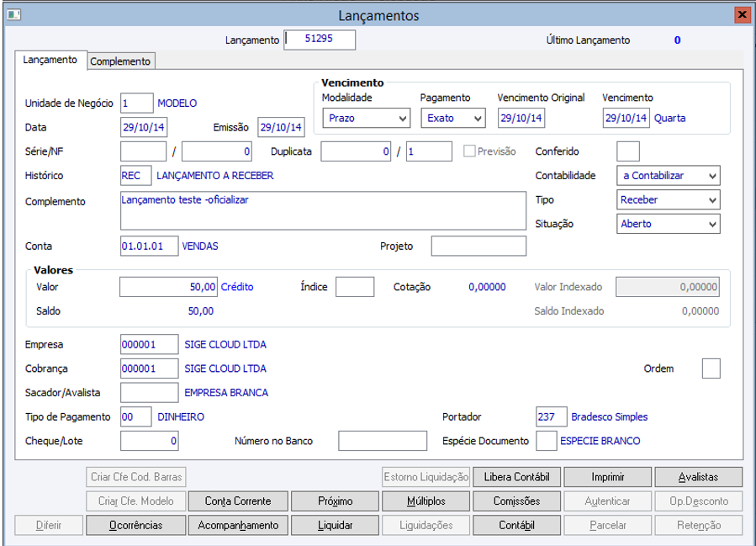Expand the Tipo dropdown
The image size is (756, 546).
pos(668,200)
